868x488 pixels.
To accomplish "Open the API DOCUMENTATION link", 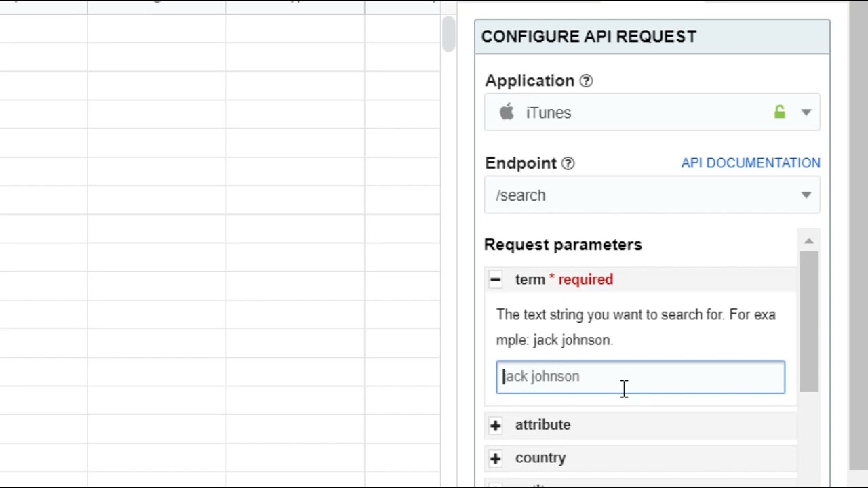I will pyautogui.click(x=751, y=163).
